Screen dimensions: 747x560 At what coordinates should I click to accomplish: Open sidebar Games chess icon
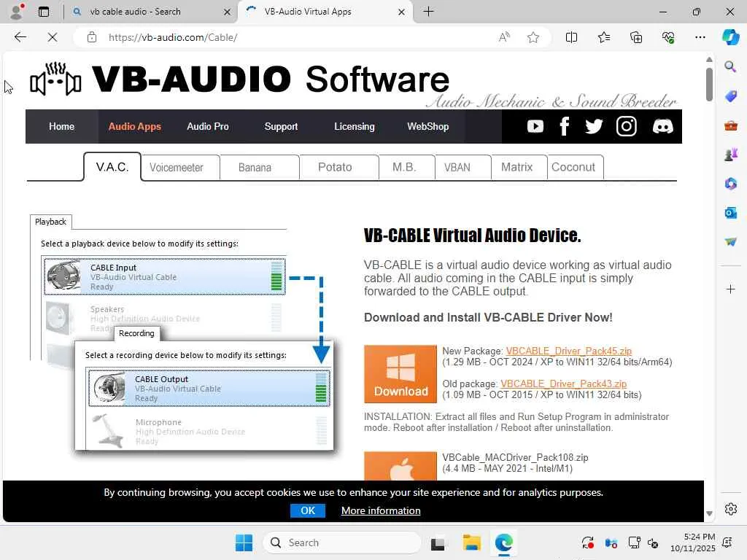(730, 155)
